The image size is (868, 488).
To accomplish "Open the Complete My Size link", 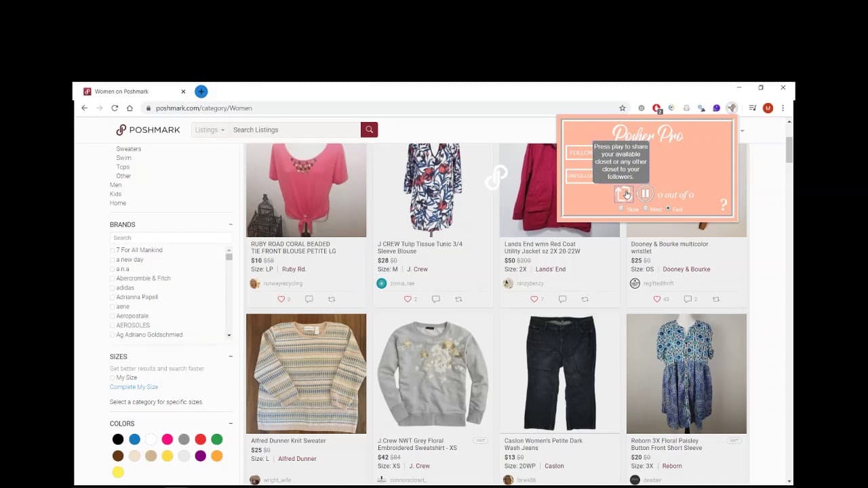I will tap(134, 387).
